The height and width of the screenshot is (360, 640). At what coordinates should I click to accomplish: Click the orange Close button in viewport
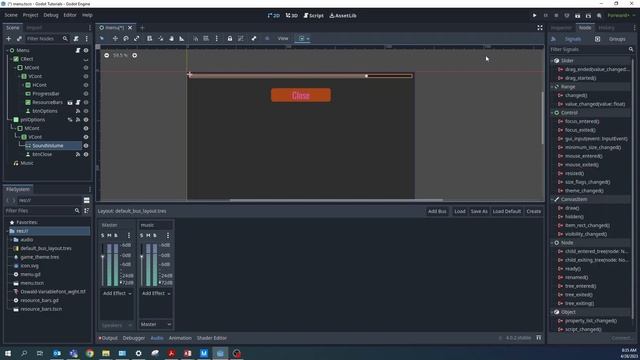tap(301, 96)
